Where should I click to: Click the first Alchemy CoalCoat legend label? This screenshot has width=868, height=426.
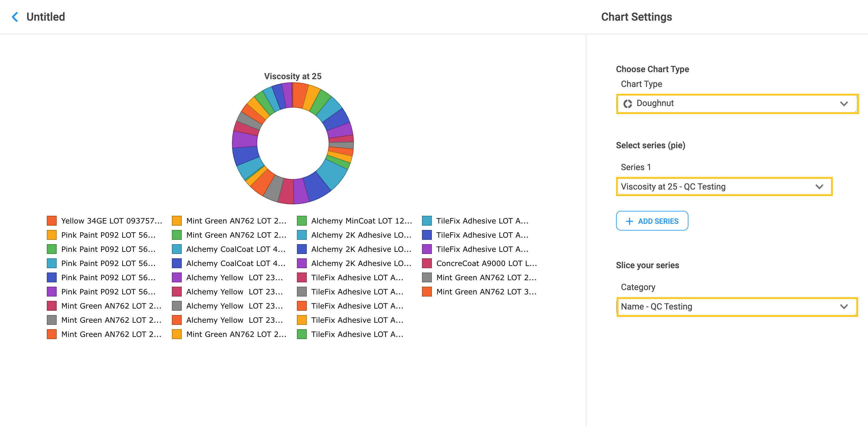236,249
